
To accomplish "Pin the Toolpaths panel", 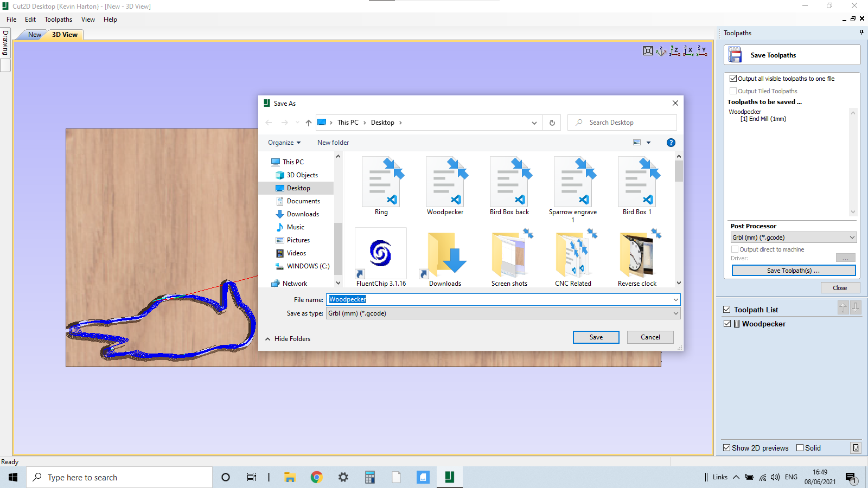I will 861,31.
